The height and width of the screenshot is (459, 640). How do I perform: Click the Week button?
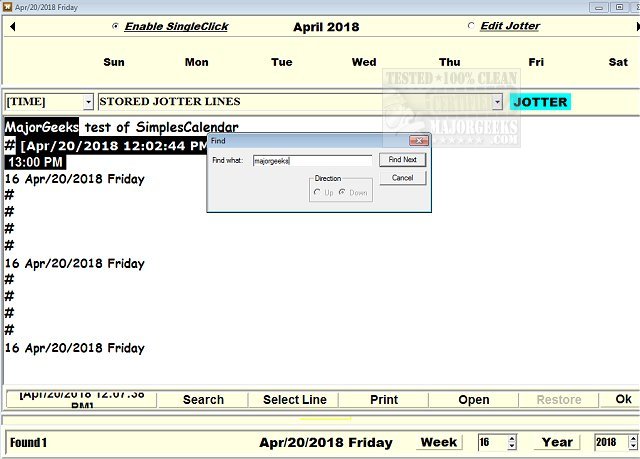tap(439, 442)
